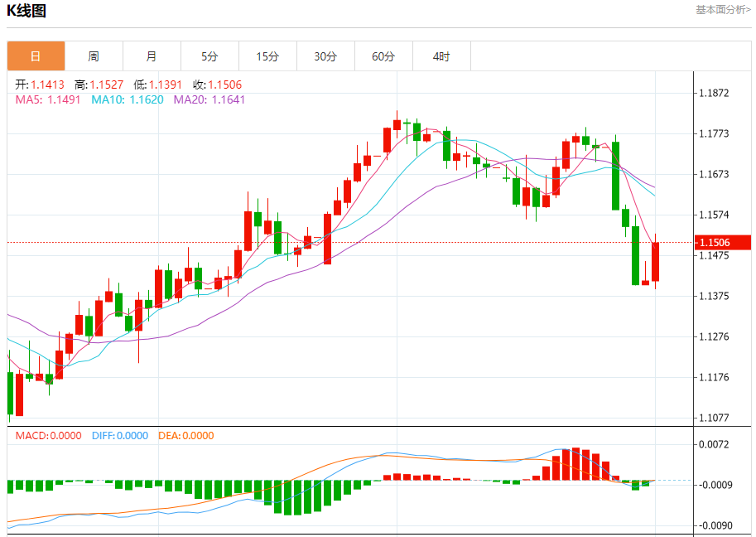Click the DEA:0.0000 indicator label
The width and height of the screenshot is (756, 537).
point(186,436)
